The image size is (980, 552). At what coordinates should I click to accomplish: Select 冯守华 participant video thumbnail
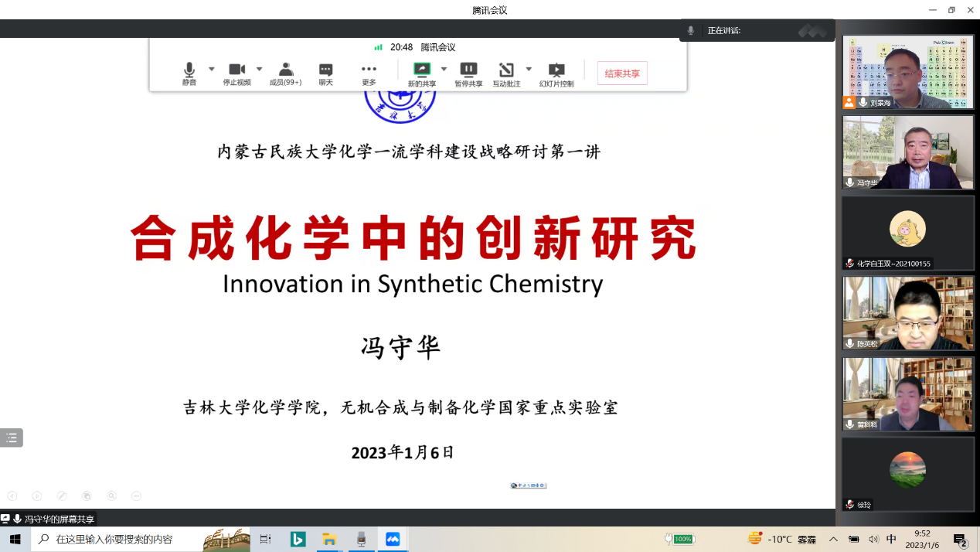pyautogui.click(x=908, y=152)
